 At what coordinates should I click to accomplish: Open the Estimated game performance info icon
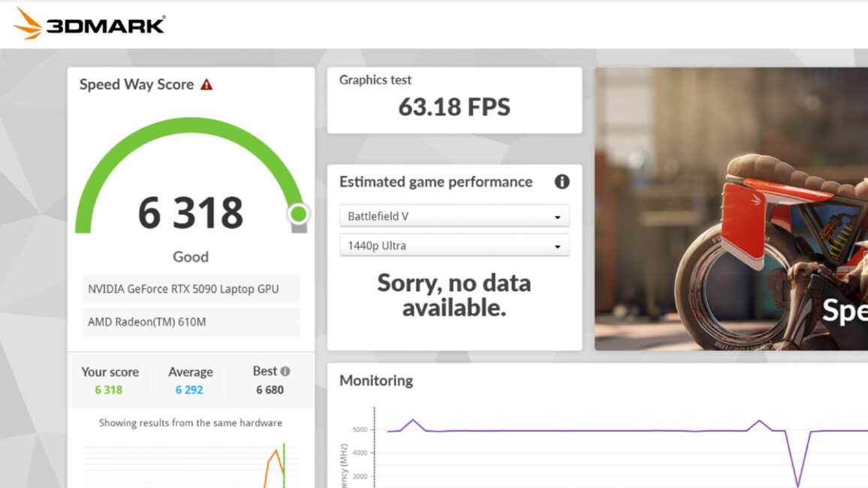pos(562,182)
